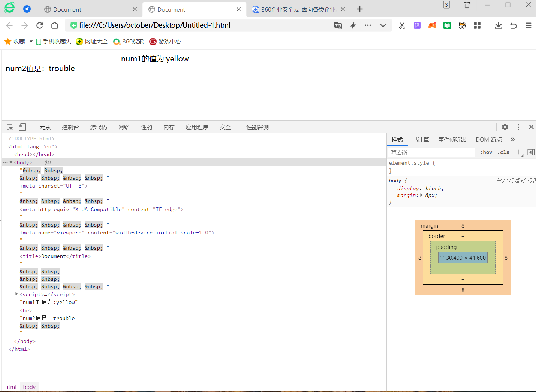536x392 pixels.
Task: Expand the margin shorthand property
Action: click(422, 195)
